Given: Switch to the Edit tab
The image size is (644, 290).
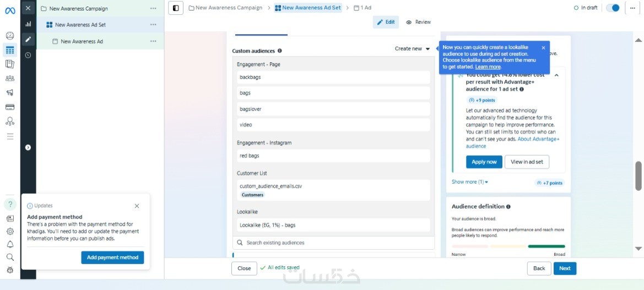Looking at the screenshot, I should [386, 22].
